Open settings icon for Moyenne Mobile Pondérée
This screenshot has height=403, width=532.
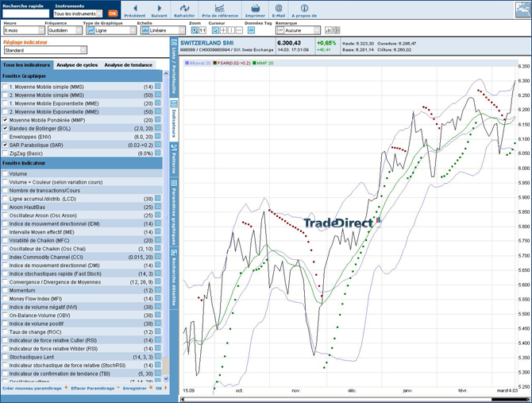click(x=158, y=119)
